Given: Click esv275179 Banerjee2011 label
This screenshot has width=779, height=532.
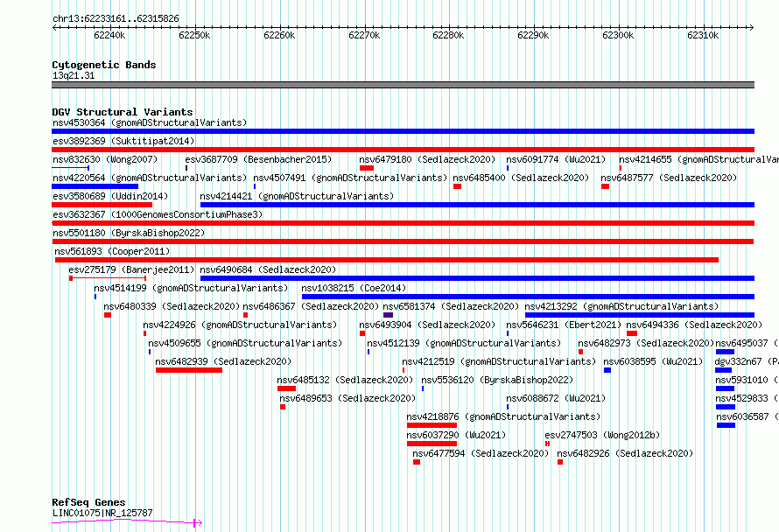Looking at the screenshot, I should pyautogui.click(x=131, y=269).
